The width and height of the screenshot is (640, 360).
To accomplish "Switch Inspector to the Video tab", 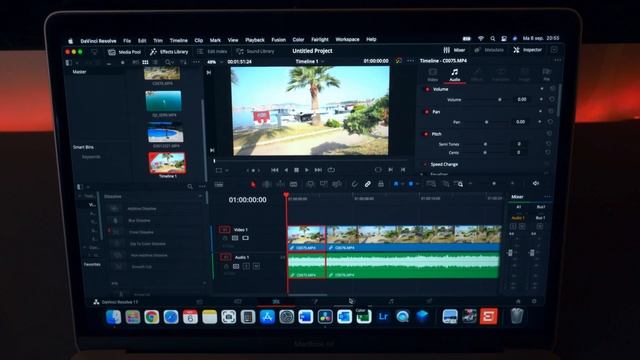I will click(432, 75).
